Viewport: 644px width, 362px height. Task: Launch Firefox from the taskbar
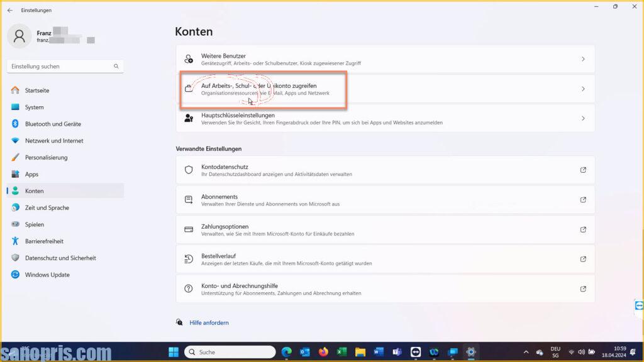324,352
